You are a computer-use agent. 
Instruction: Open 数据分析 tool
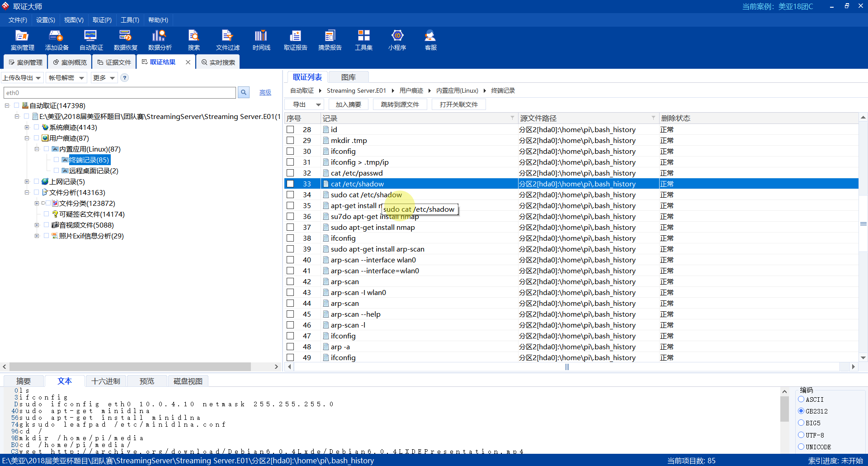coord(160,40)
